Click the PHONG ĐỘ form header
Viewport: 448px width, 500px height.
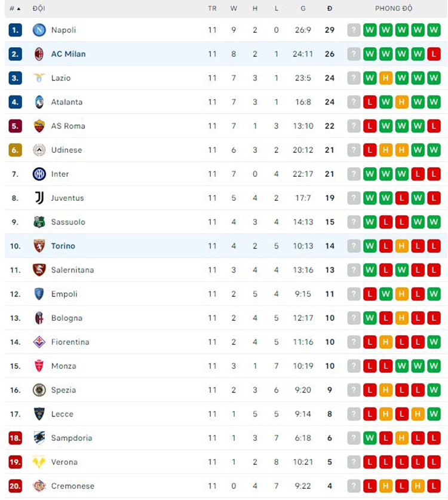[394, 9]
